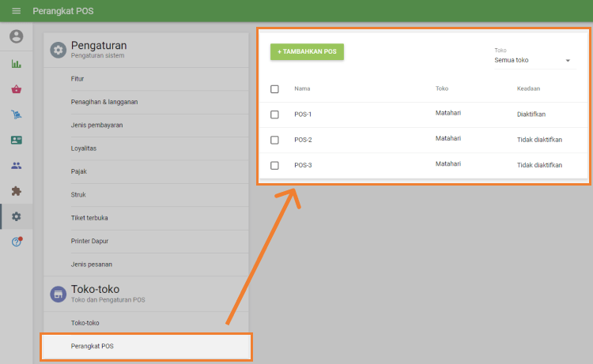Open the customers people icon

(17, 166)
